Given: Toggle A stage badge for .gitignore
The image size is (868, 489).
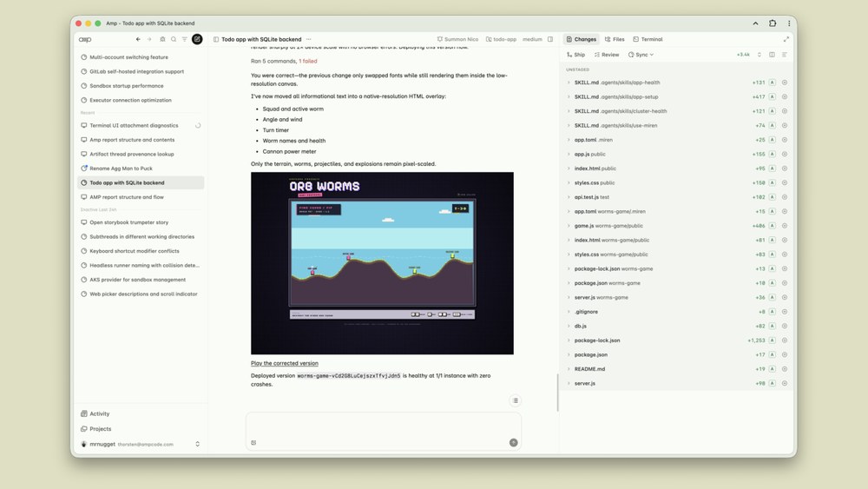Looking at the screenshot, I should pos(772,312).
